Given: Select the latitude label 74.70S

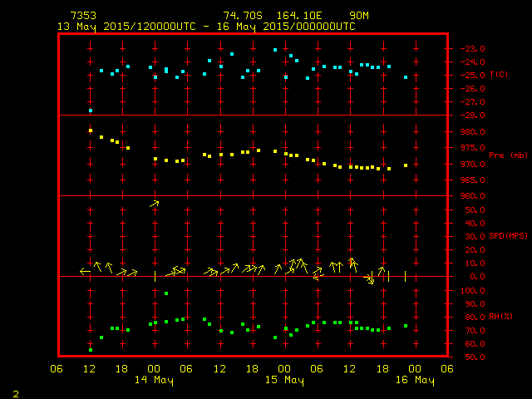Looking at the screenshot, I should tap(241, 16).
